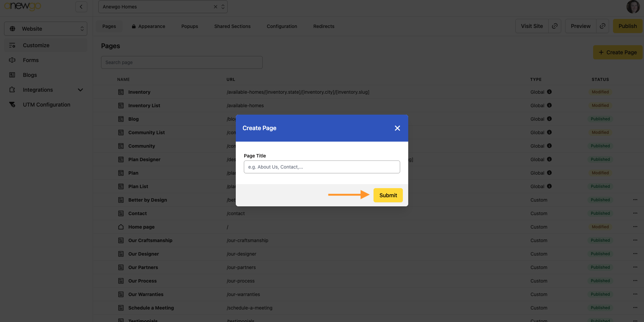
Task: Open more options for Better by Design
Action: pyautogui.click(x=635, y=200)
